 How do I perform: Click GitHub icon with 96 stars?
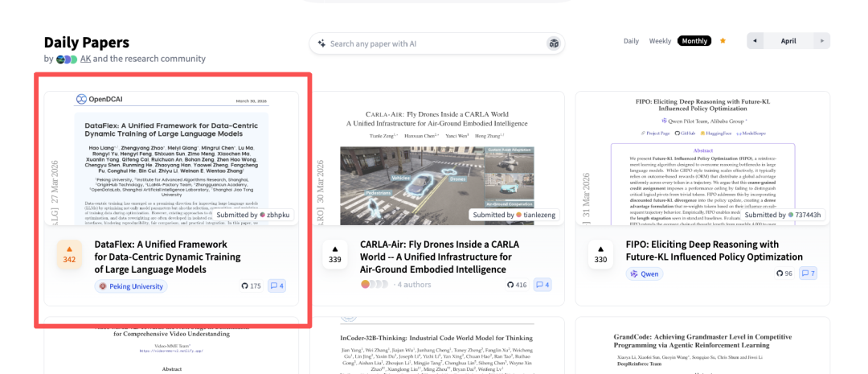784,273
